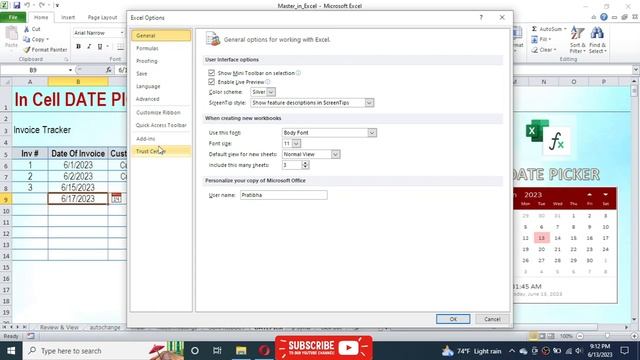Open File Explorer from taskbar

pyautogui.click(x=241, y=351)
